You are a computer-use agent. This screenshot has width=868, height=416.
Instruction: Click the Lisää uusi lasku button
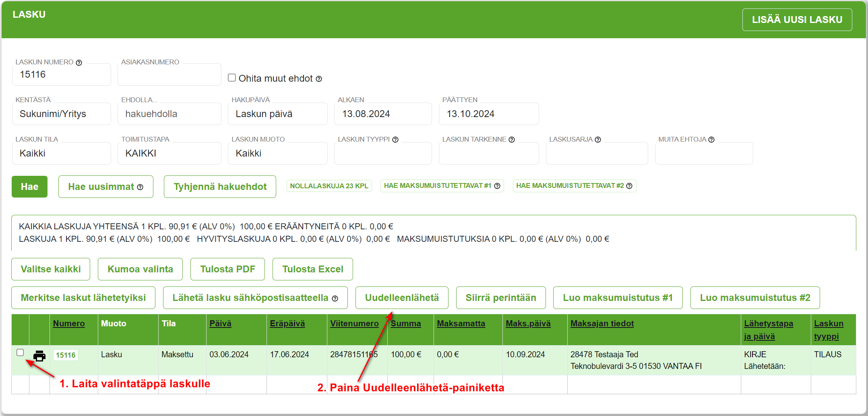click(797, 20)
